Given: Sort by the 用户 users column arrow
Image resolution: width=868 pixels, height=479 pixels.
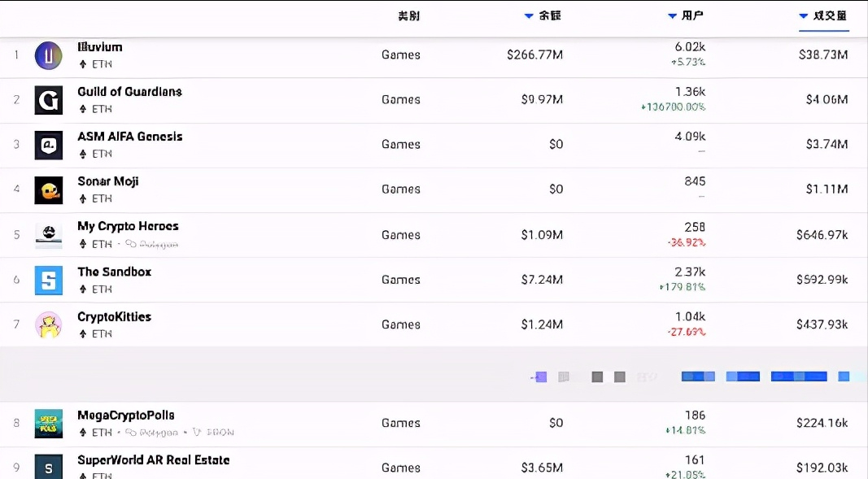Looking at the screenshot, I should point(672,16).
